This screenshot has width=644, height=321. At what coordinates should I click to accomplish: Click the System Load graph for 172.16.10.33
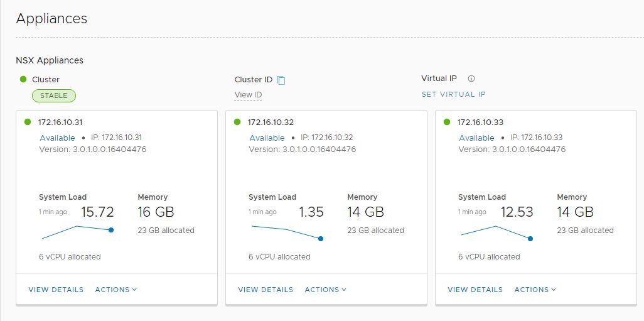(x=496, y=232)
